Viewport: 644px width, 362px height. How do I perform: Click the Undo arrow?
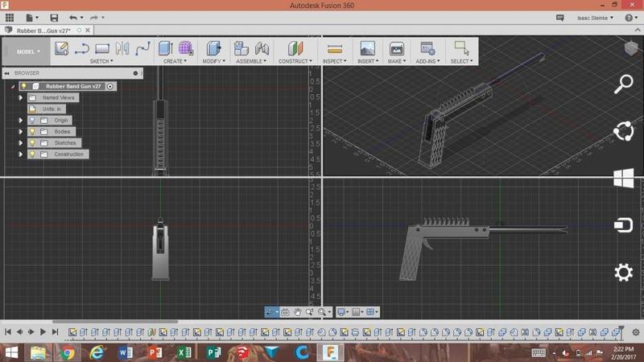73,18
